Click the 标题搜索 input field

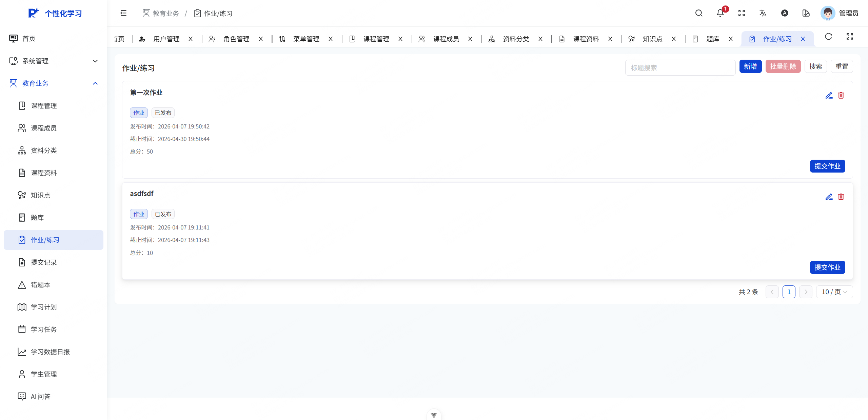pyautogui.click(x=680, y=68)
